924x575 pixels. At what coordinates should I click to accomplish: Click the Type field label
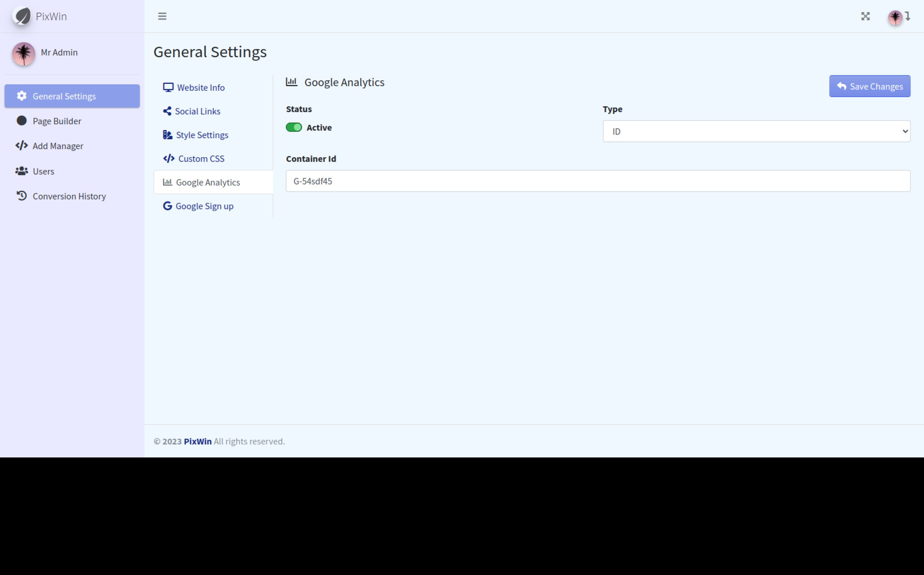click(x=612, y=109)
